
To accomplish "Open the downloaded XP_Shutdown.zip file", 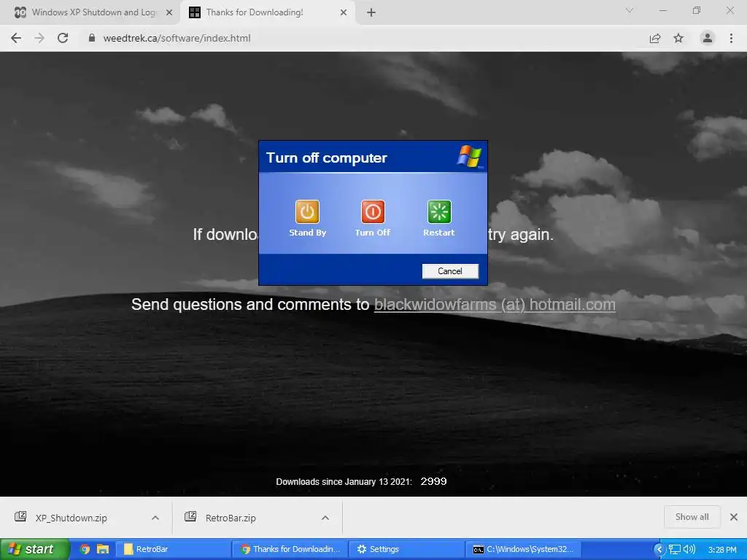I will 71,518.
